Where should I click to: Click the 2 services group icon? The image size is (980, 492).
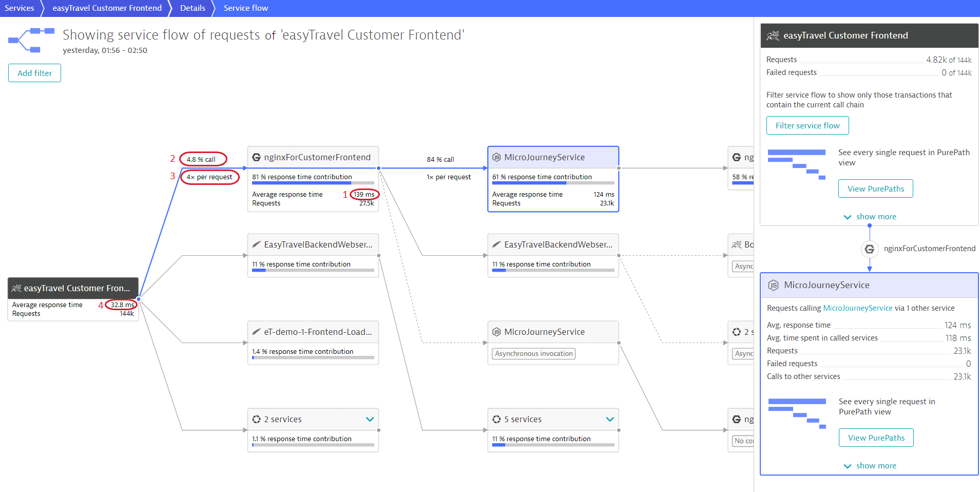(256, 419)
